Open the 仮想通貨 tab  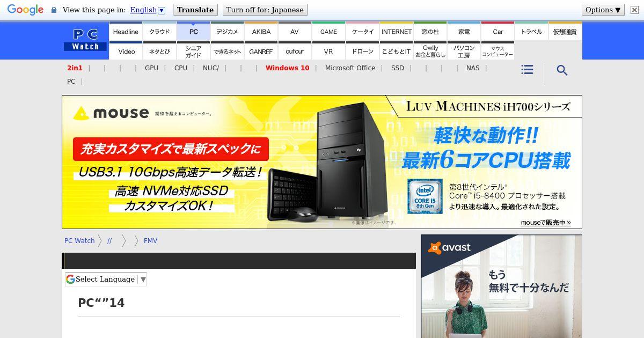point(565,31)
